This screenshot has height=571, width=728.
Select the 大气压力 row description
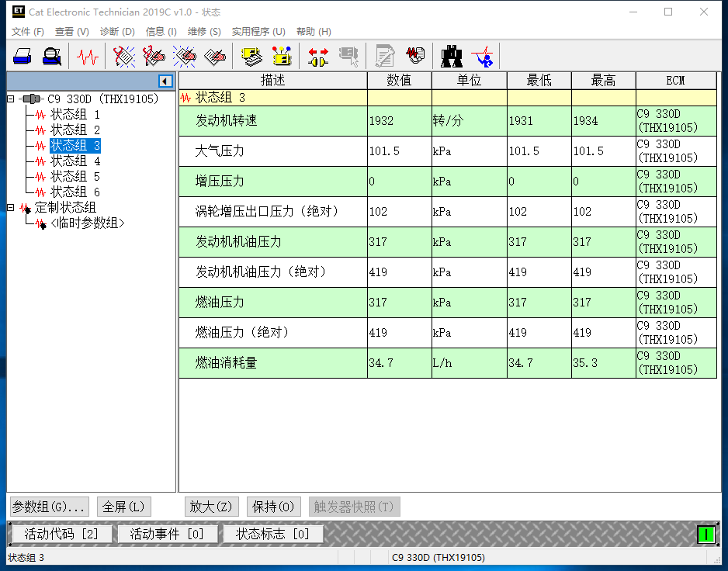pos(273,151)
